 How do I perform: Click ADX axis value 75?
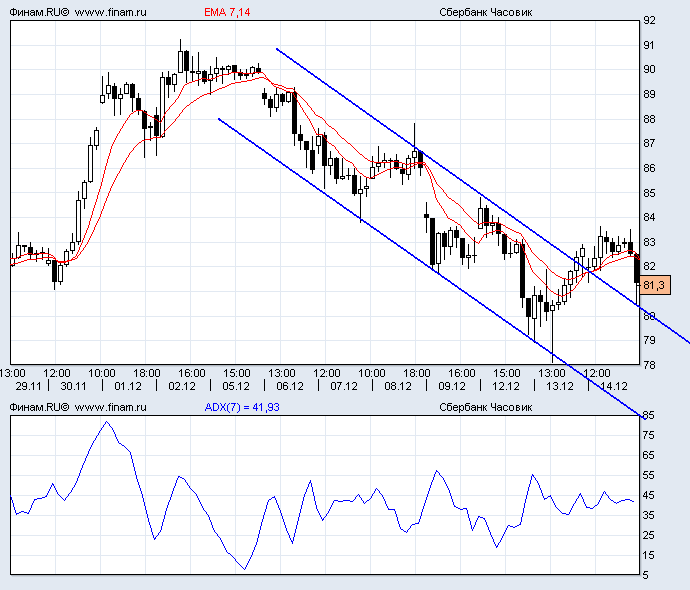648,435
